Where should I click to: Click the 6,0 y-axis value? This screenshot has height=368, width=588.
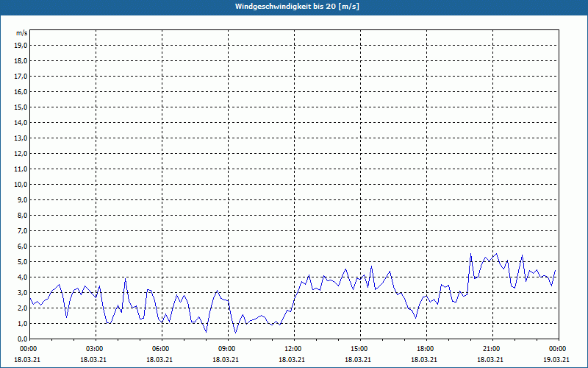click(22, 246)
